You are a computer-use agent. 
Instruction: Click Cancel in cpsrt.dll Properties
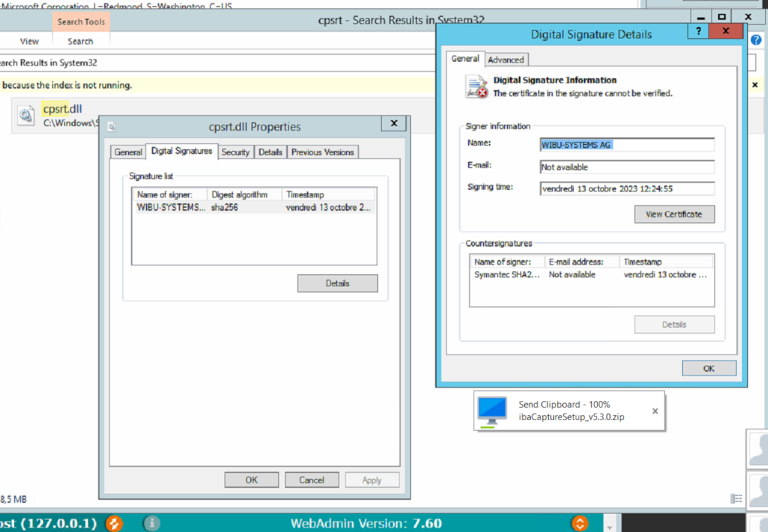point(312,480)
